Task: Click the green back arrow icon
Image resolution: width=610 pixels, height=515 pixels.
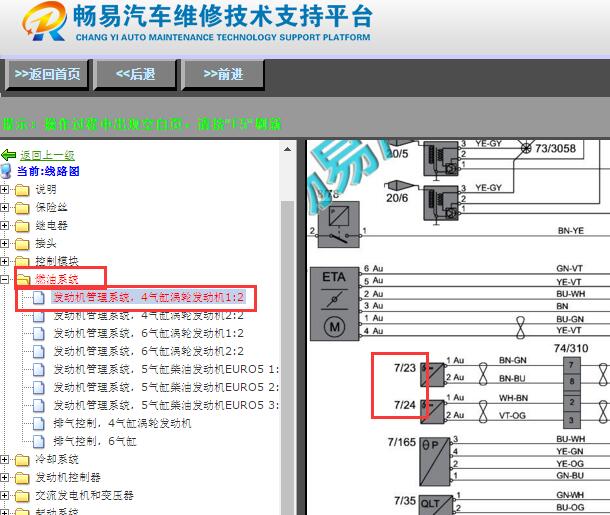Action: (x=8, y=155)
